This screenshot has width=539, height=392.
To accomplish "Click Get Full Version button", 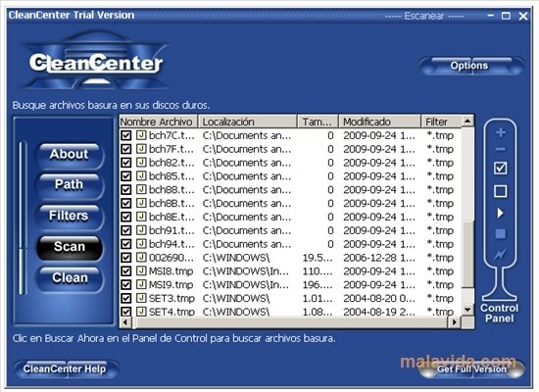I will click(471, 369).
